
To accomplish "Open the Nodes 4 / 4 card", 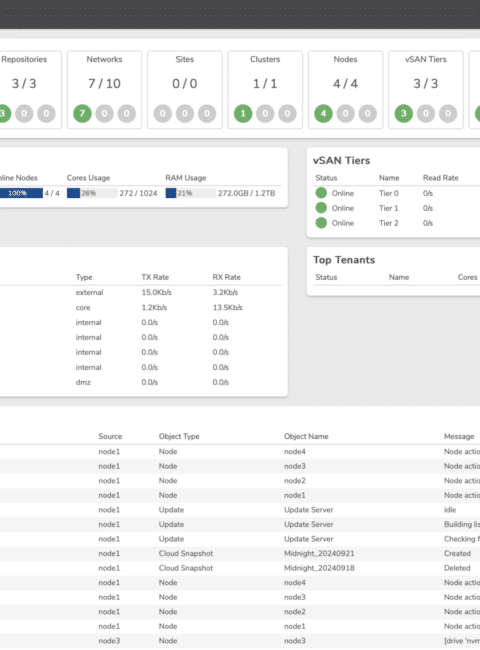I will click(x=345, y=90).
